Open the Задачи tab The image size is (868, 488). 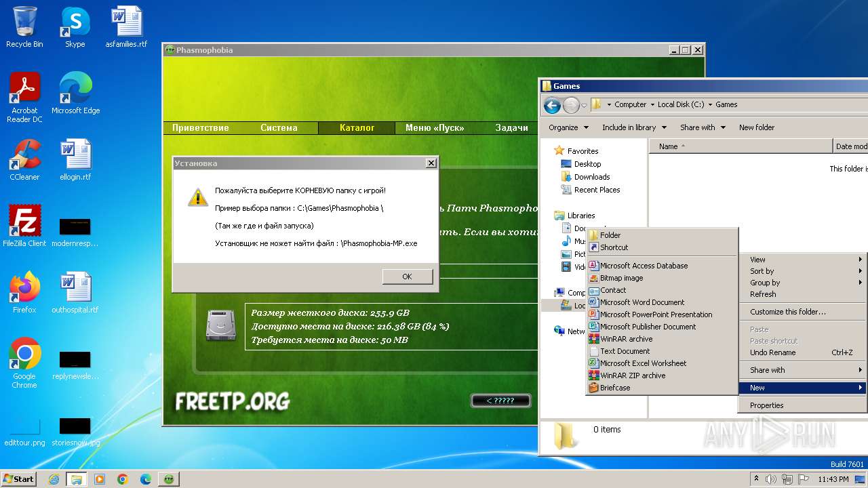pos(511,127)
